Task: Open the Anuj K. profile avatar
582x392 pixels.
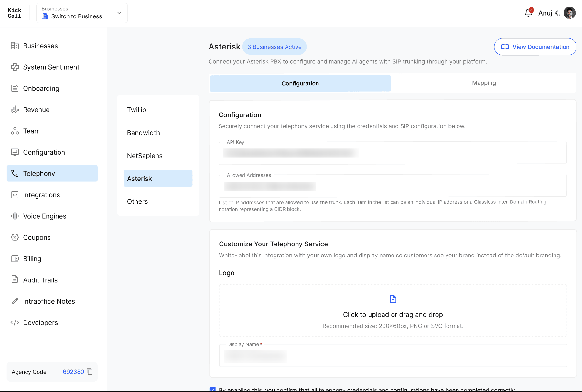Action: pos(569,13)
